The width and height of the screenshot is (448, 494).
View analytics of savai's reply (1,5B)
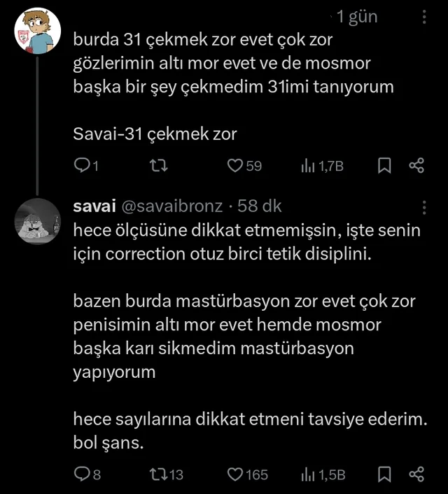[x=308, y=474]
